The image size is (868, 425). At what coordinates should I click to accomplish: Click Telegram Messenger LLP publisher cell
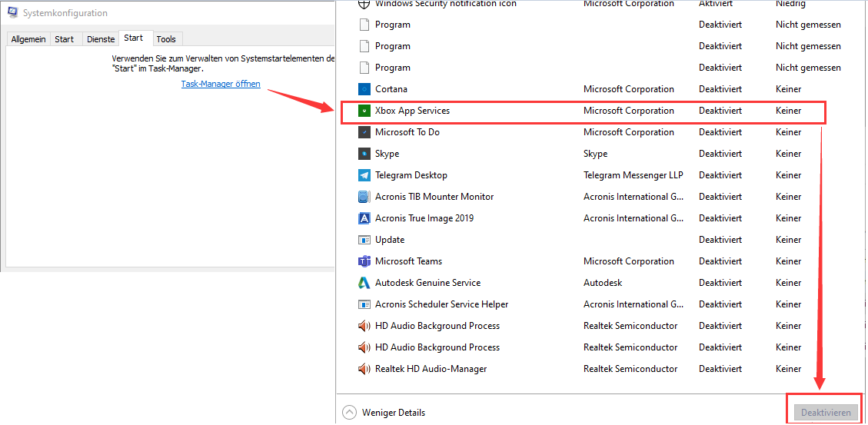pos(634,175)
